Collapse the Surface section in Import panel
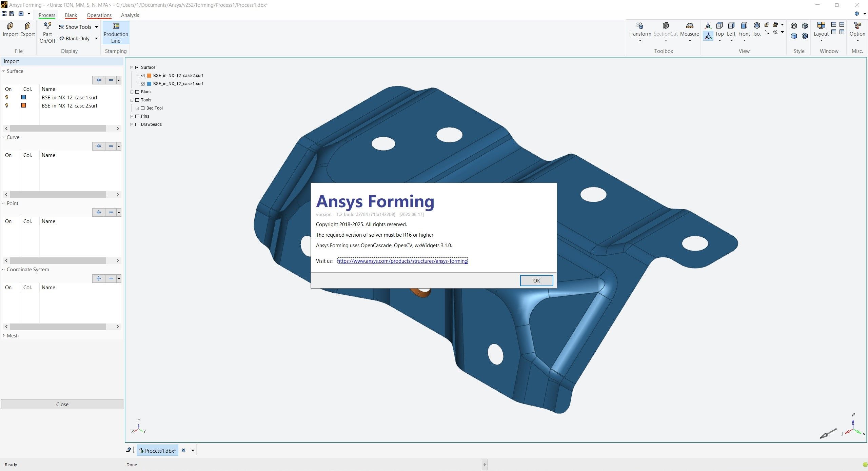The width and height of the screenshot is (868, 471). (3, 71)
